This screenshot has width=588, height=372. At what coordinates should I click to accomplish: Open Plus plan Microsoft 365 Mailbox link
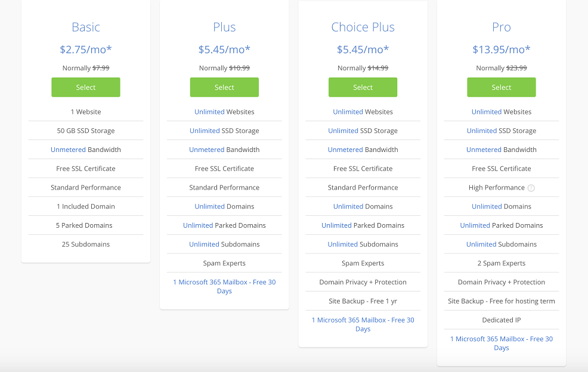tap(224, 287)
